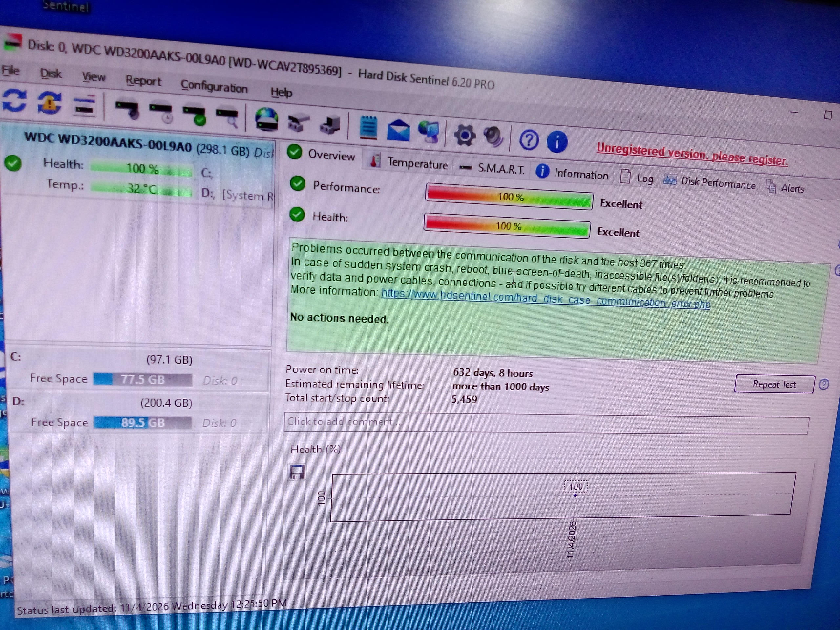Click the Repeat Test button
Screen dimensions: 840x630
[774, 384]
